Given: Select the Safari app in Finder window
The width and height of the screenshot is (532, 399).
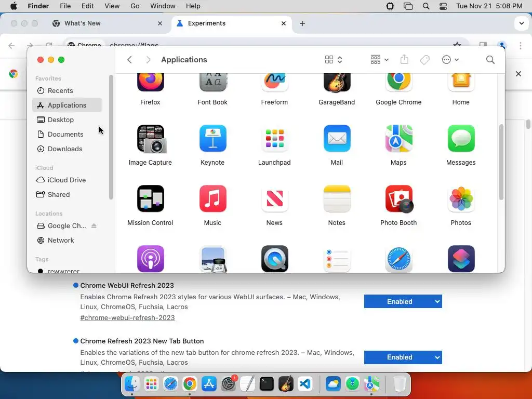Looking at the screenshot, I should 398,259.
